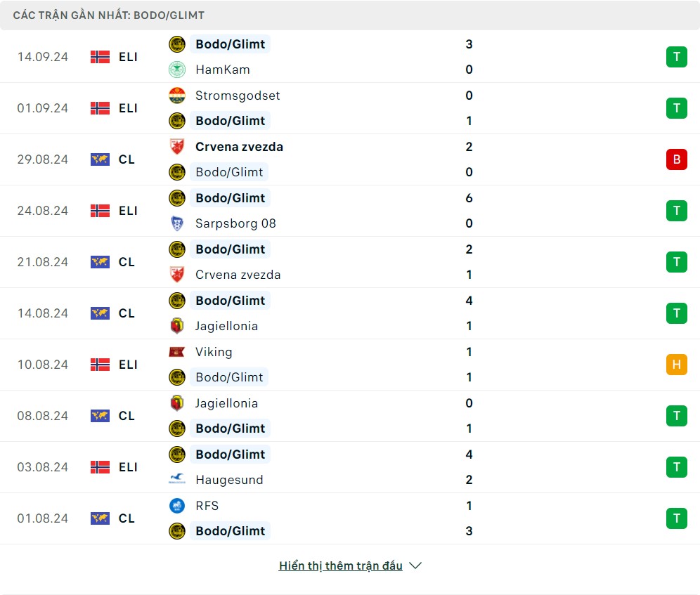Click the HamKam team logo
This screenshot has width=700, height=595.
coord(177,70)
